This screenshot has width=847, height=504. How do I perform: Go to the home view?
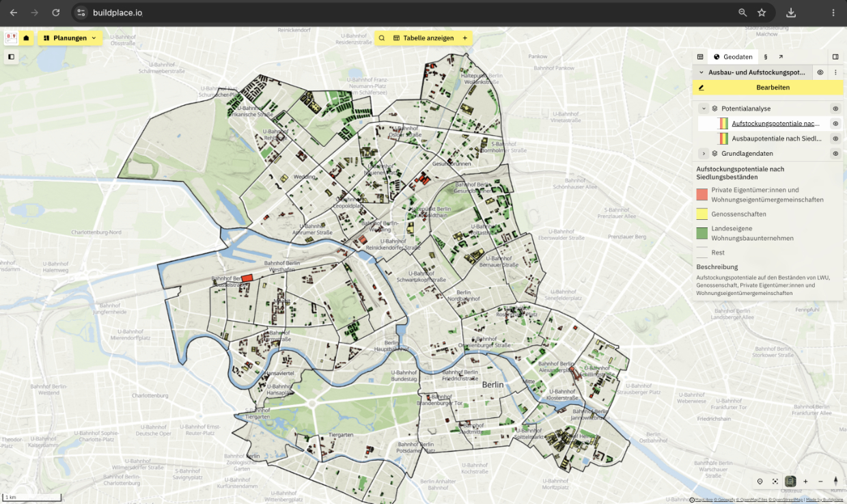point(26,38)
